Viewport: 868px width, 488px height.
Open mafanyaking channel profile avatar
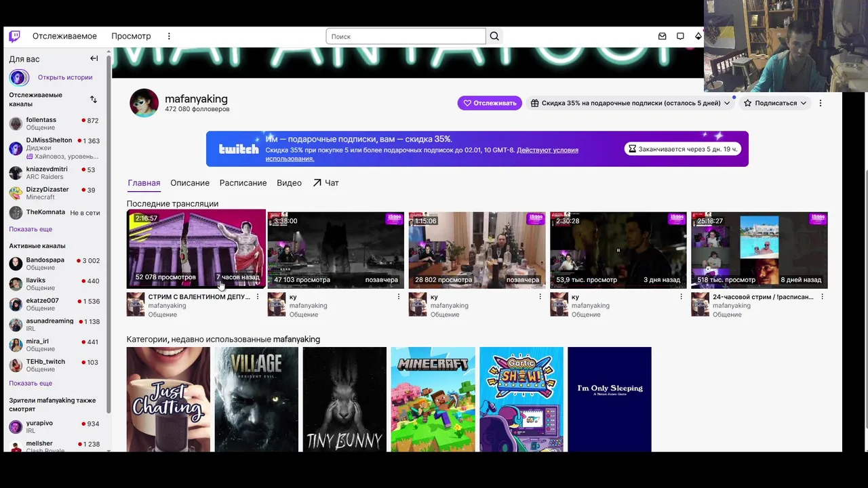pyautogui.click(x=144, y=103)
